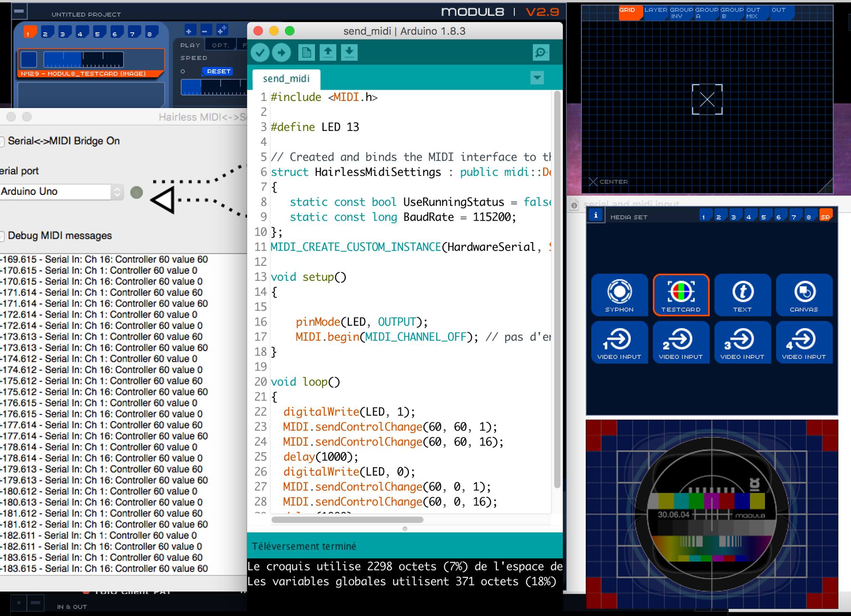
Task: Click the minus remove layer button in Modul8
Action: point(205,31)
